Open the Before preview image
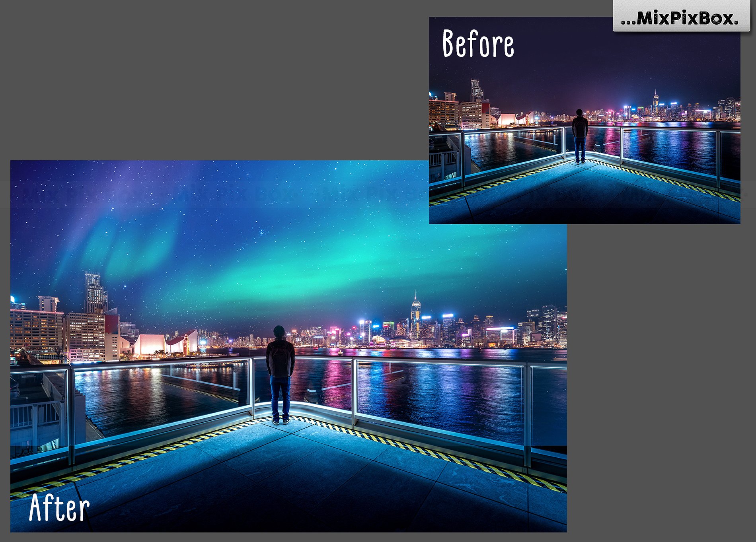The height and width of the screenshot is (542, 756). 585,120
